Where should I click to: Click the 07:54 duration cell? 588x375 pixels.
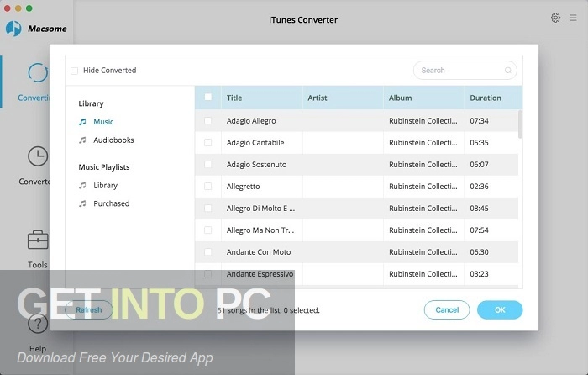tap(480, 230)
